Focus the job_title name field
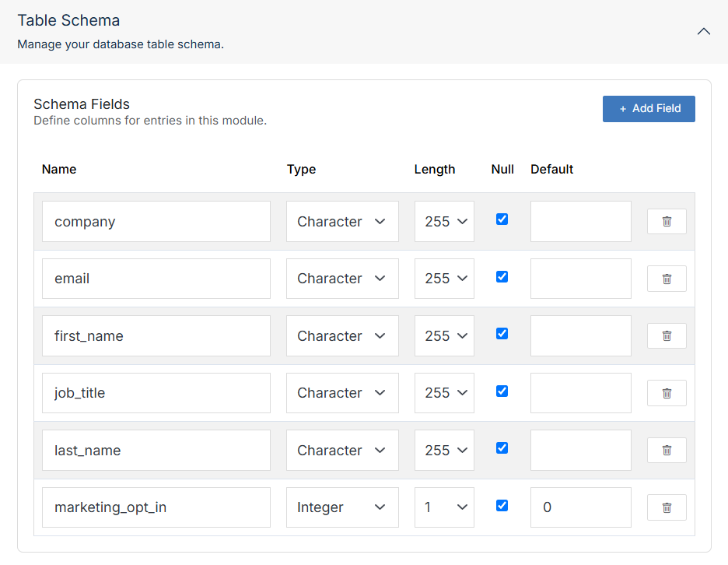 point(156,393)
